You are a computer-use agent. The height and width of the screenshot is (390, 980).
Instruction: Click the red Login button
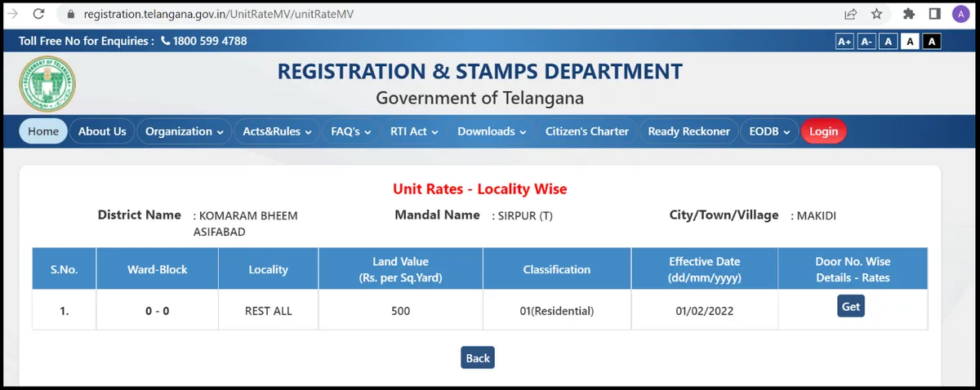823,131
